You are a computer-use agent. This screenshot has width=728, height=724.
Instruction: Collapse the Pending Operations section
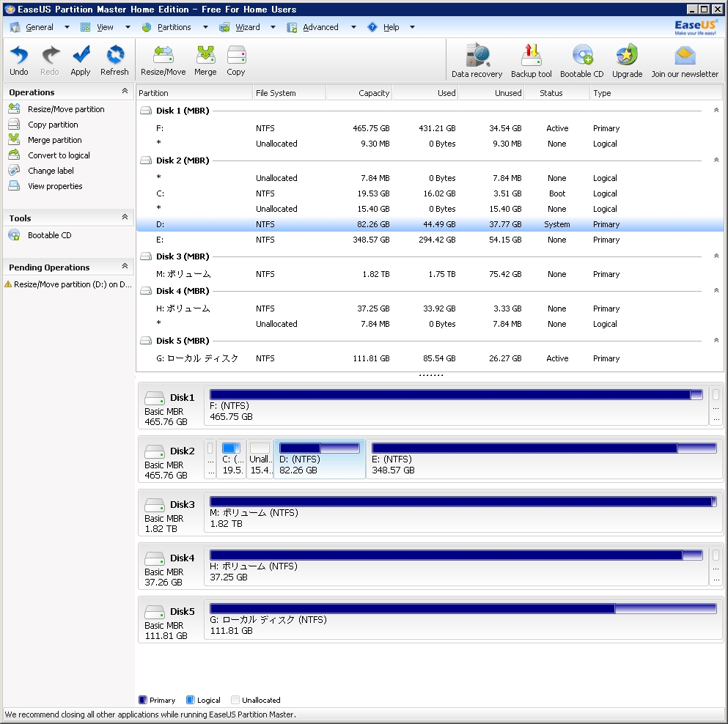pos(125,267)
